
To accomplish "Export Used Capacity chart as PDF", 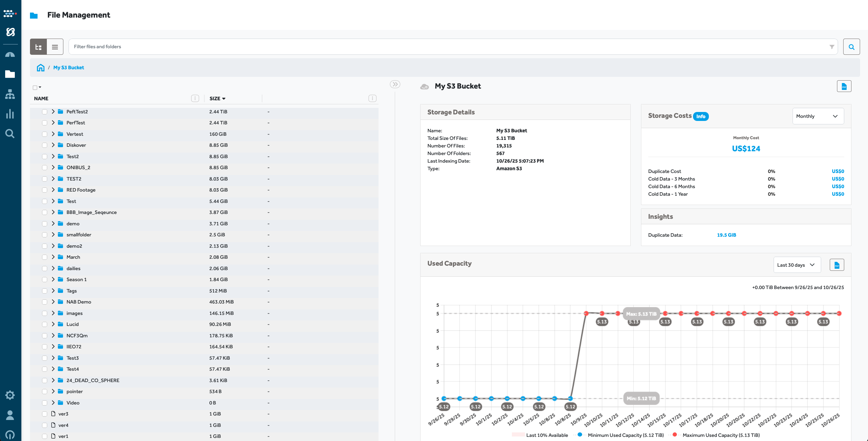I will click(x=837, y=265).
